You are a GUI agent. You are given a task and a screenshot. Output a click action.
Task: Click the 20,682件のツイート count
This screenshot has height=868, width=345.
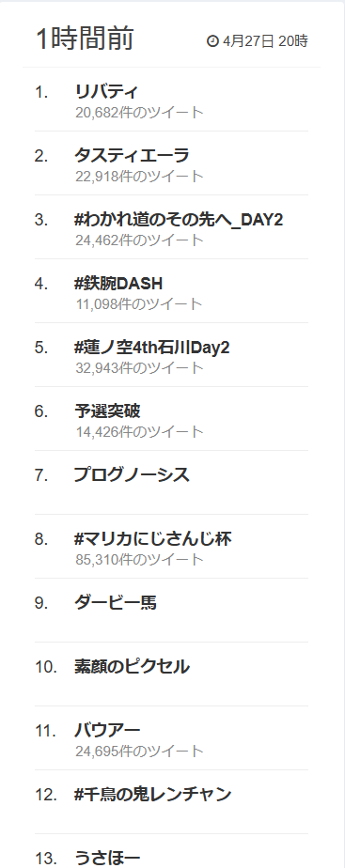pos(140,113)
